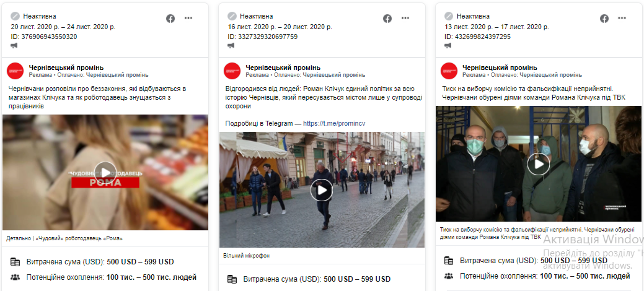Click date range 13 лист. 2020 – 17 лист. 2020
The height and width of the screenshot is (291, 644).
coord(496,27)
